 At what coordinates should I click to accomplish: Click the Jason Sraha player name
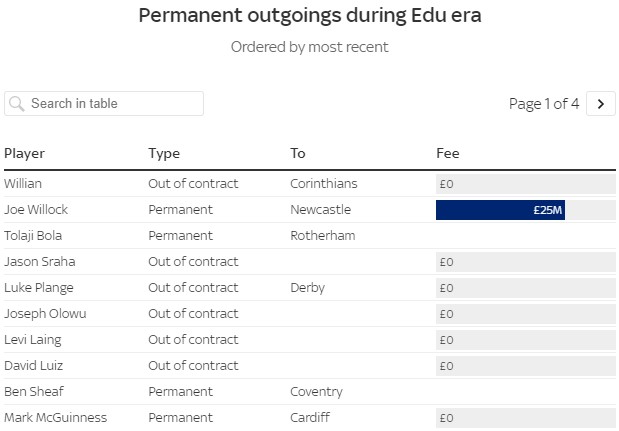point(39,262)
